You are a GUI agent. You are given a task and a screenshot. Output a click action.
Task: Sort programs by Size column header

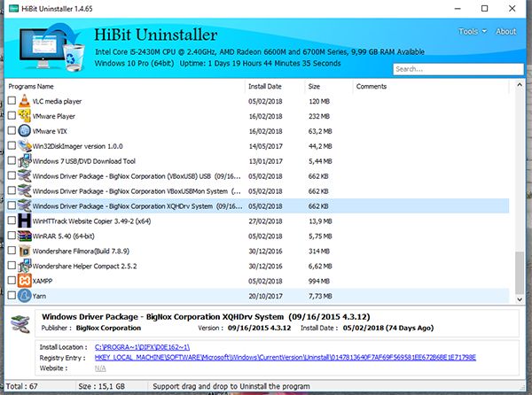pos(314,87)
